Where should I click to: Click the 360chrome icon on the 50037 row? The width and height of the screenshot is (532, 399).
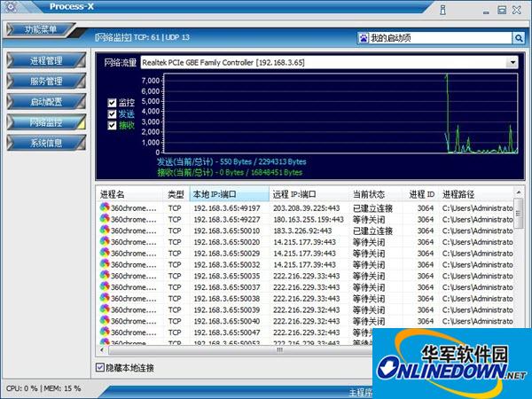(x=105, y=286)
